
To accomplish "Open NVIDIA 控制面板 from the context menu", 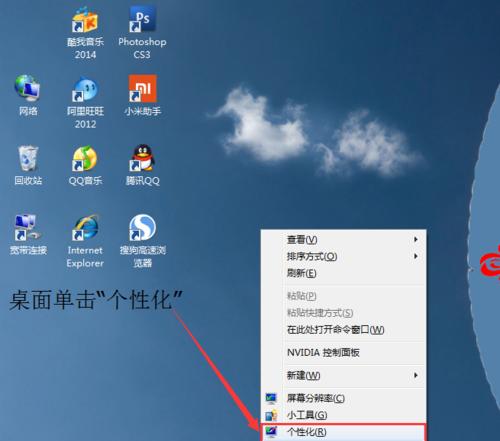I will 343,353.
